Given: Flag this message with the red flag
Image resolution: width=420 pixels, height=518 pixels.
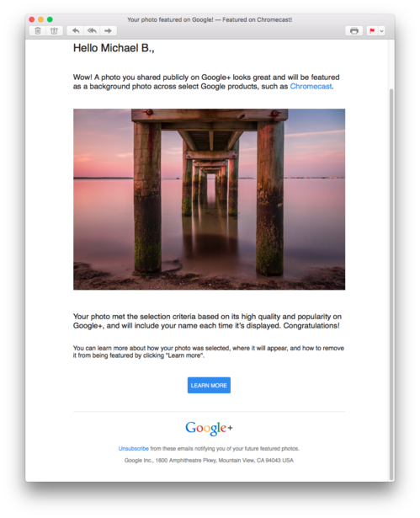Looking at the screenshot, I should click(372, 30).
